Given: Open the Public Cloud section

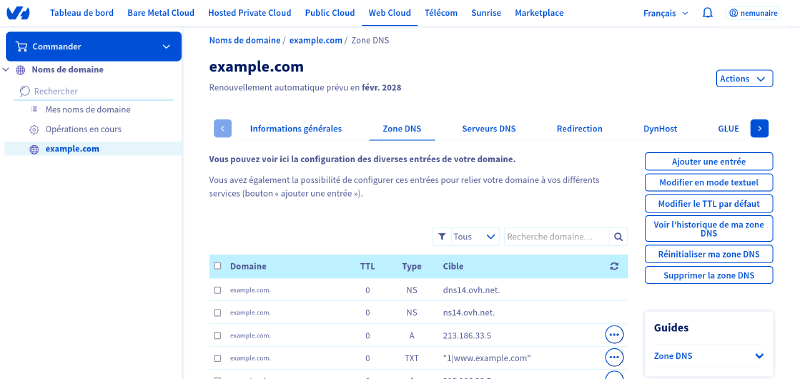Looking at the screenshot, I should click(330, 13).
